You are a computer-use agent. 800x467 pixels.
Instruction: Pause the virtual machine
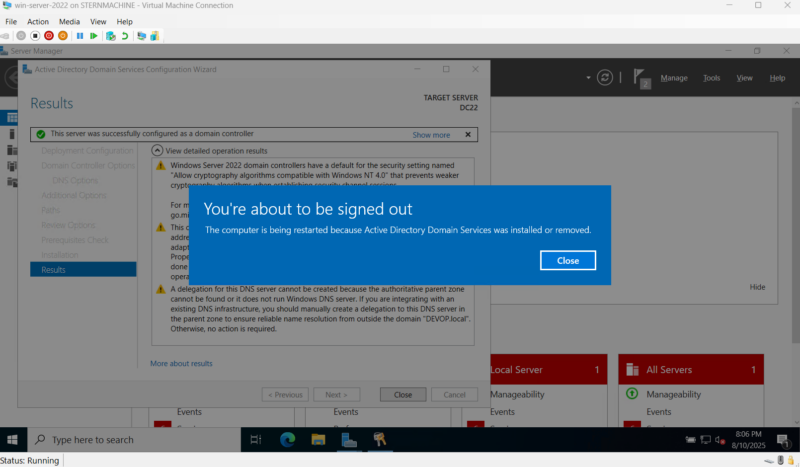tap(80, 36)
